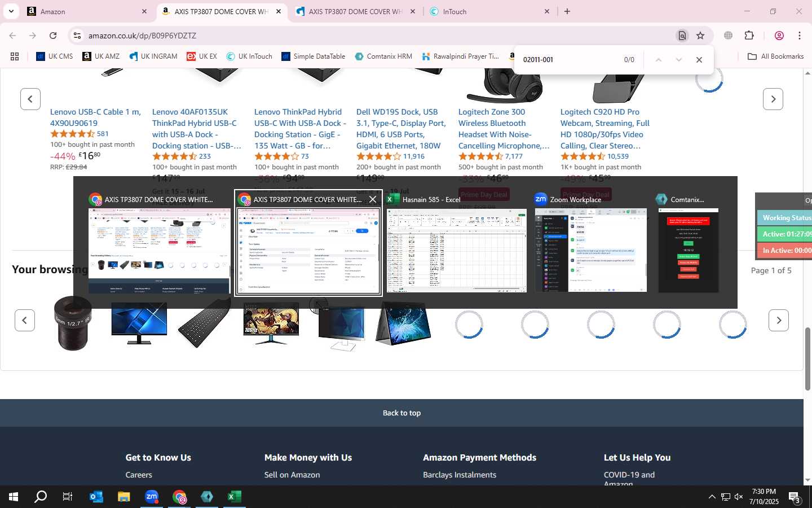Image resolution: width=812 pixels, height=508 pixels.
Task: Open Lenovo USB-C Cable 1 m product
Action: 96,117
